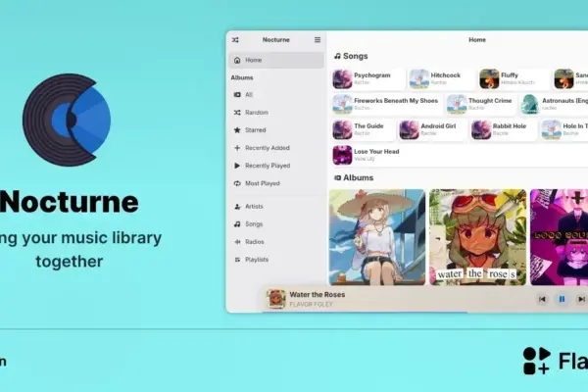The image size is (588, 392).
Task: Play the Android Girl song
Action: (433, 129)
